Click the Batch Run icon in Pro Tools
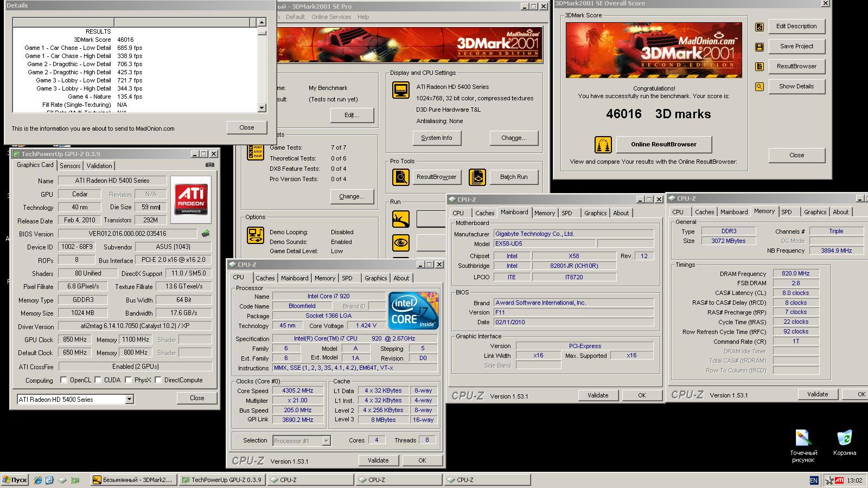Viewport: 868px width, 488px height. (477, 177)
